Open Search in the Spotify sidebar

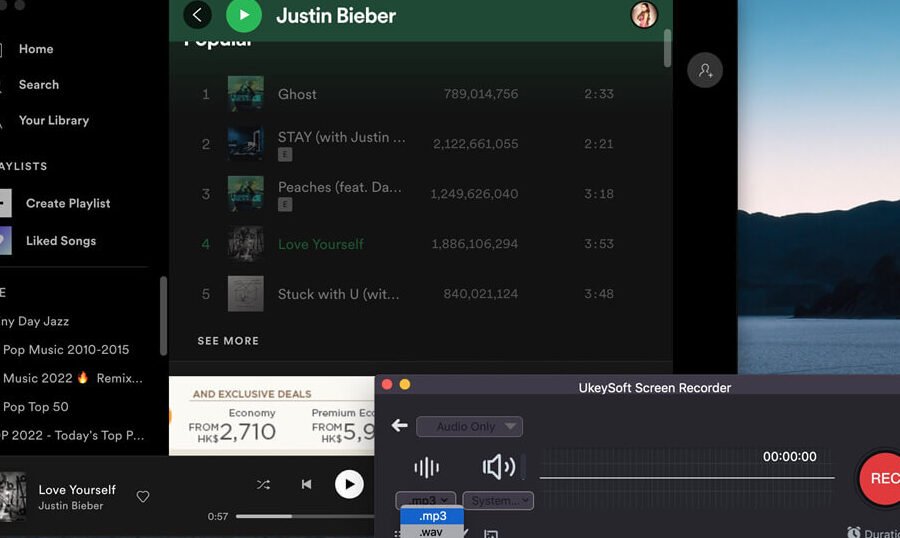pos(38,84)
